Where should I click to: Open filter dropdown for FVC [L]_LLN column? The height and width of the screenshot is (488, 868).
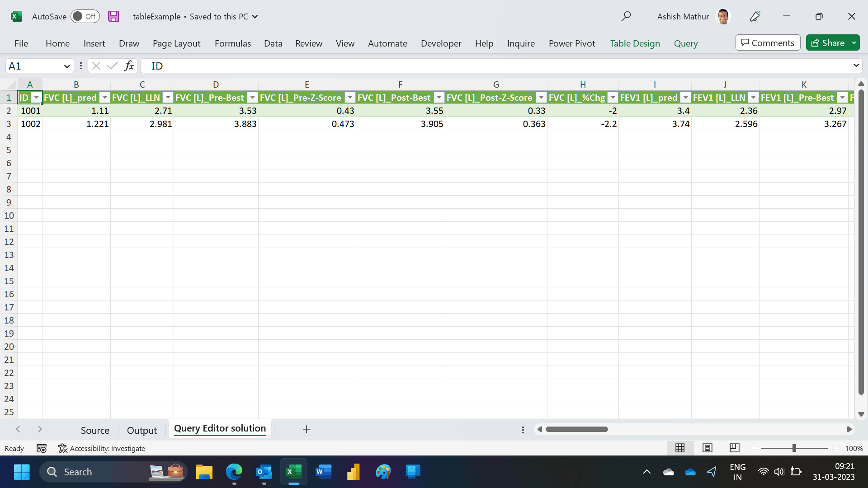(x=168, y=98)
